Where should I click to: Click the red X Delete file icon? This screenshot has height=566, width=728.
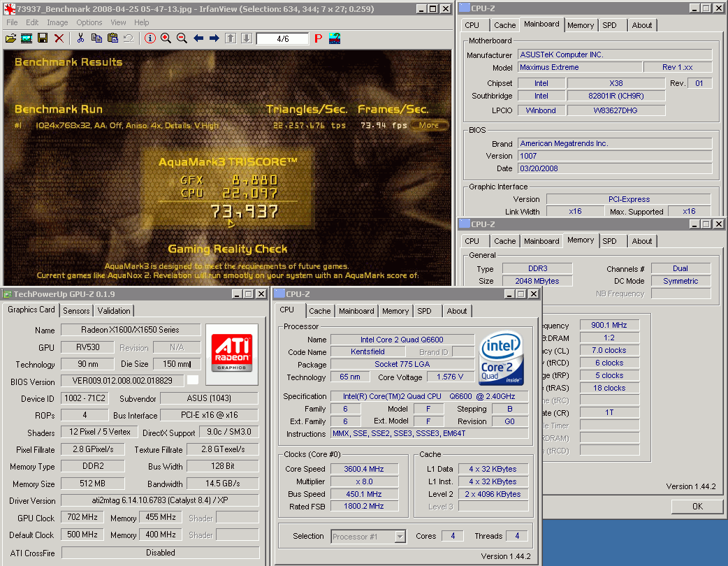59,38
